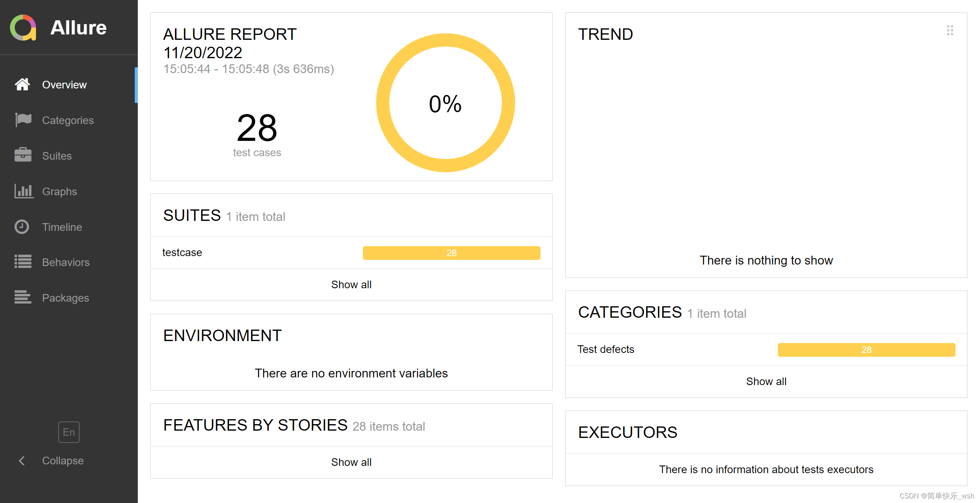
Task: Open Categories via the flag icon
Action: pos(23,120)
